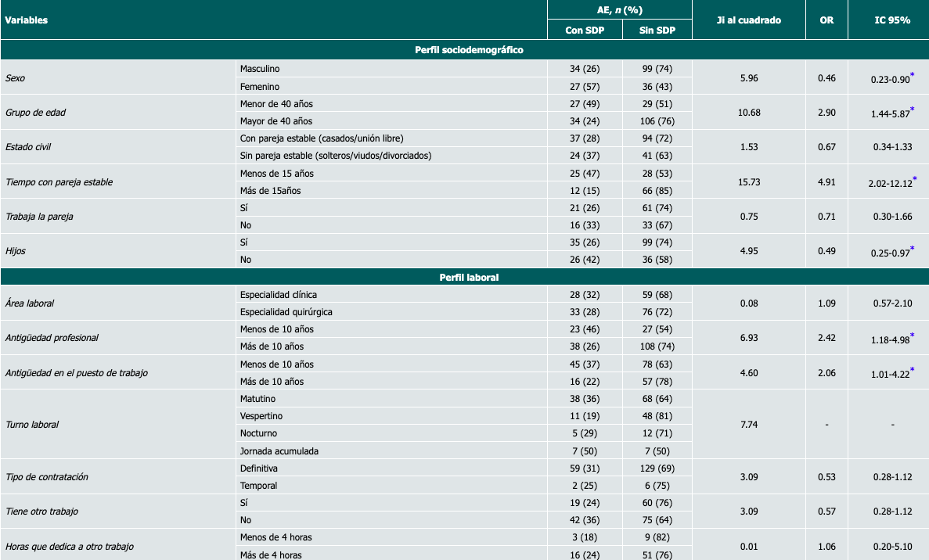Click the Sin SDP column header

(657, 31)
